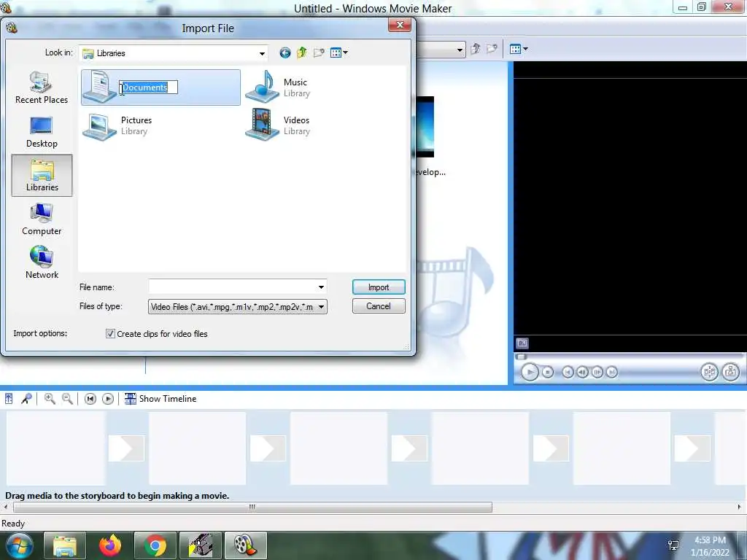Narrate timeline with microphone icon
747x560 pixels.
[27, 399]
